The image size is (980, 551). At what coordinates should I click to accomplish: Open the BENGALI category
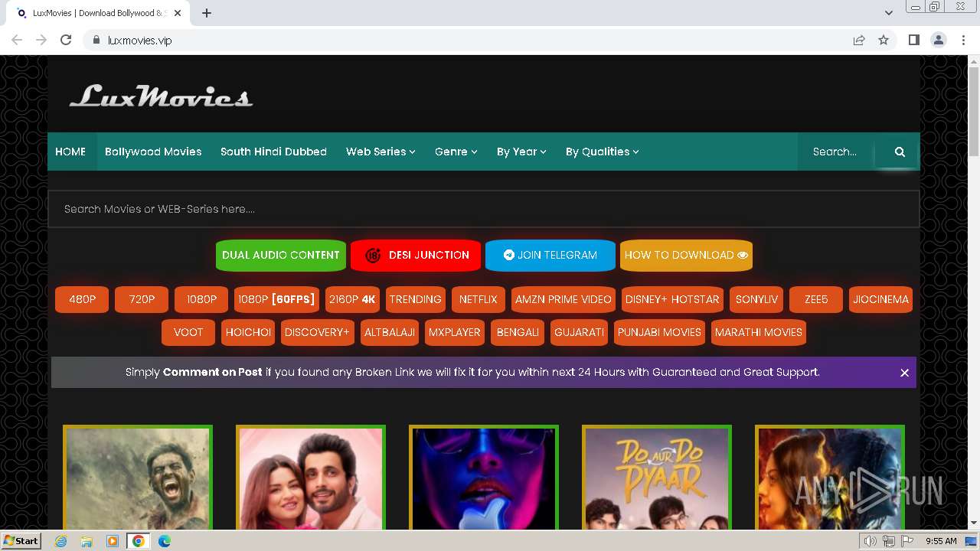point(518,332)
